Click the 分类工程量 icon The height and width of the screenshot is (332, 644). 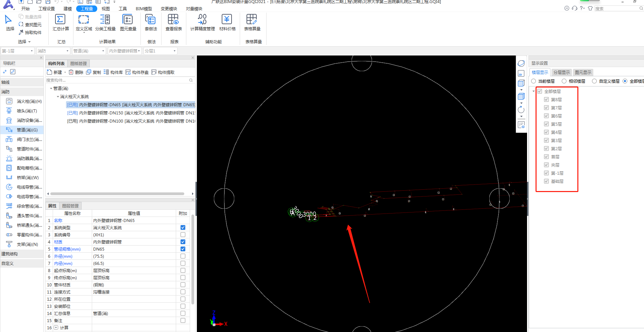click(105, 19)
